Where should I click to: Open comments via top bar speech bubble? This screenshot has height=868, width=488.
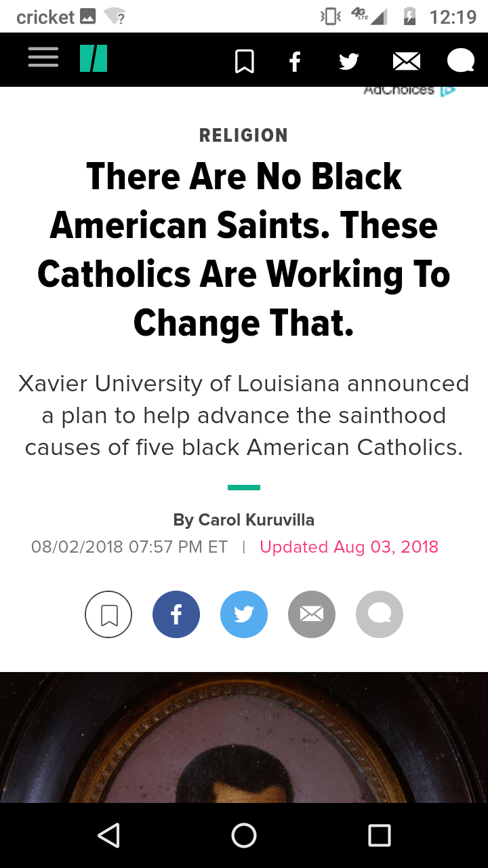[461, 61]
